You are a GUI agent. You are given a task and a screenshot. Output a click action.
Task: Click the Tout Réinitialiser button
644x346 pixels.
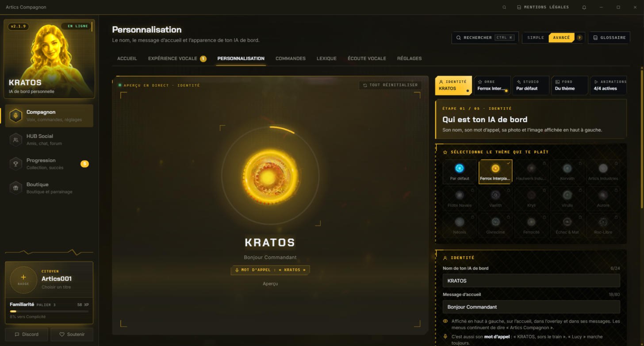(390, 85)
